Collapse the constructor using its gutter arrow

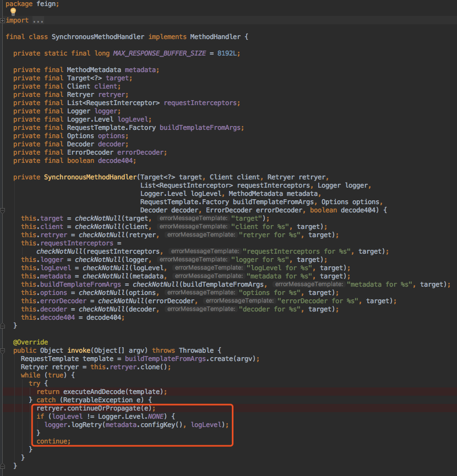(3, 210)
